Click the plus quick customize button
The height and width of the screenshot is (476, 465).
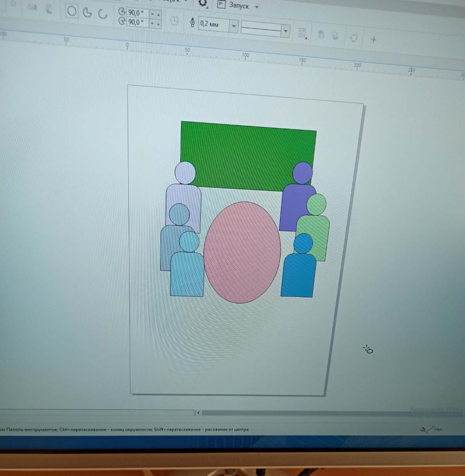pos(374,40)
